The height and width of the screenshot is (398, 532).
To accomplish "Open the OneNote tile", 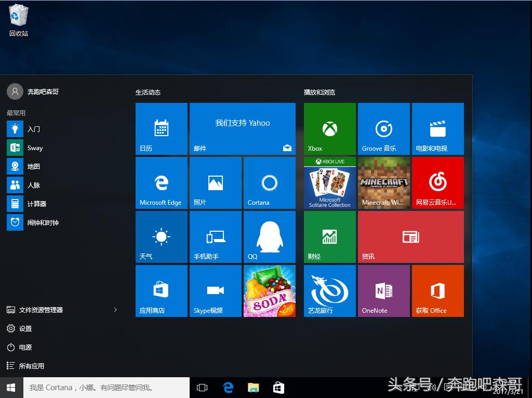I will coord(383,290).
